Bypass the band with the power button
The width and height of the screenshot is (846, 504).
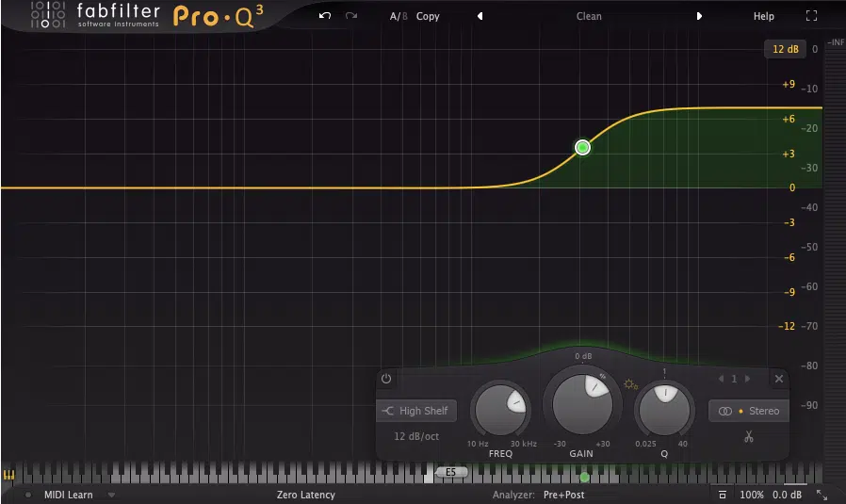click(386, 379)
